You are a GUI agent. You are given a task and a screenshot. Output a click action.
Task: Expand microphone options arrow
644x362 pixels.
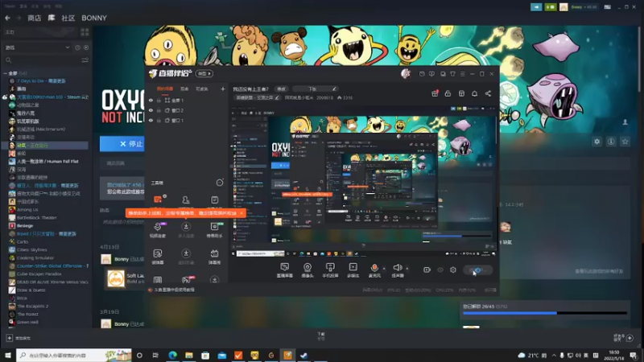384,269
